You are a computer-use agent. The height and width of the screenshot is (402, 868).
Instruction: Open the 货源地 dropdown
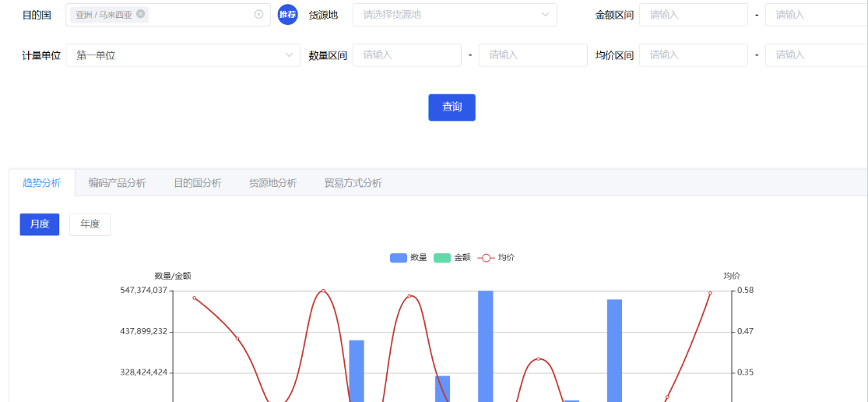tap(455, 15)
